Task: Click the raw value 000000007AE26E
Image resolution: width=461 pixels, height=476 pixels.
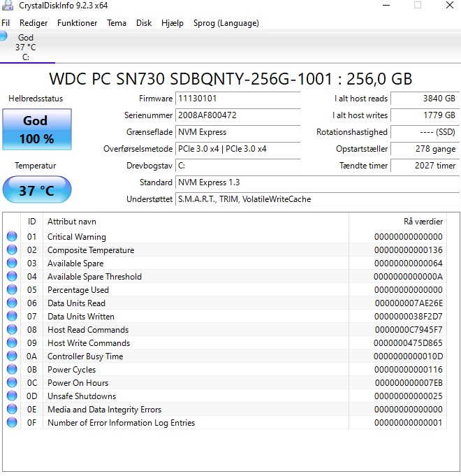Action: tap(409, 303)
